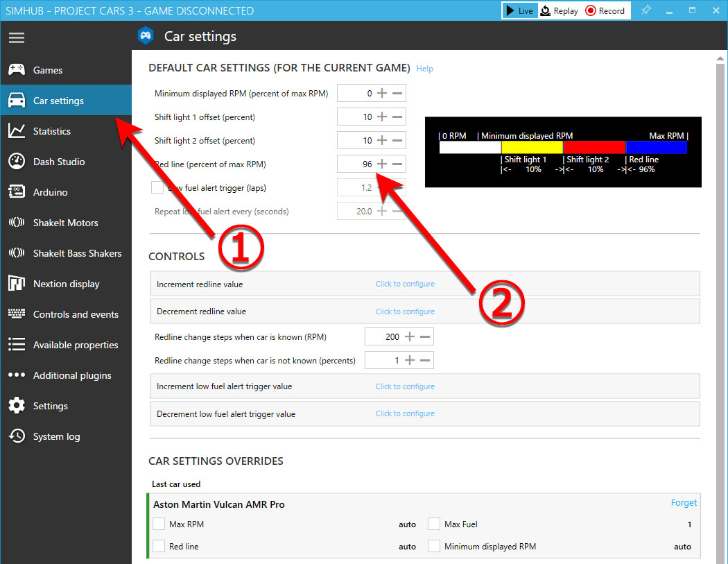The height and width of the screenshot is (564, 728).
Task: Start Record mode
Action: (x=605, y=10)
